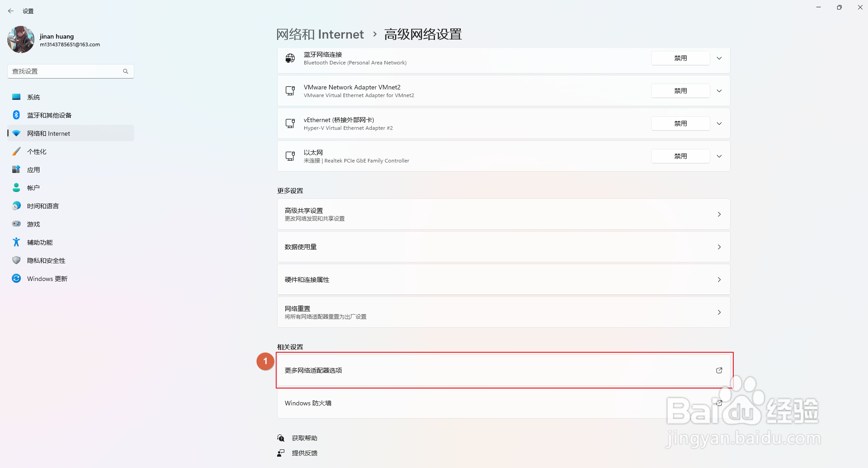
Task: Go to Network & Internet breadcrumb
Action: click(320, 34)
